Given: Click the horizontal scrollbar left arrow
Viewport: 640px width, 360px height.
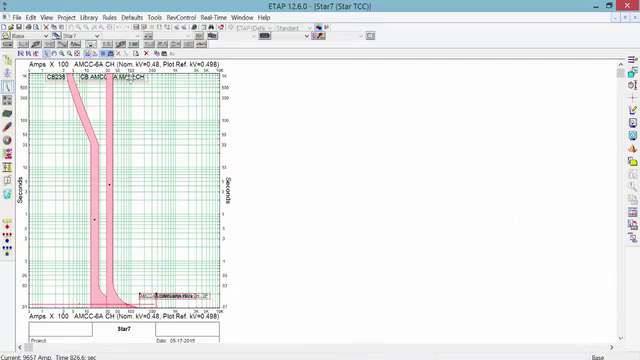Looking at the screenshot, I should coord(20,347).
